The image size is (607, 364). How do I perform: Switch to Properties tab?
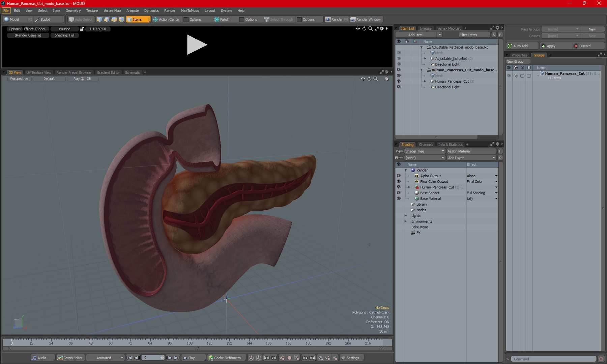[x=519, y=55]
